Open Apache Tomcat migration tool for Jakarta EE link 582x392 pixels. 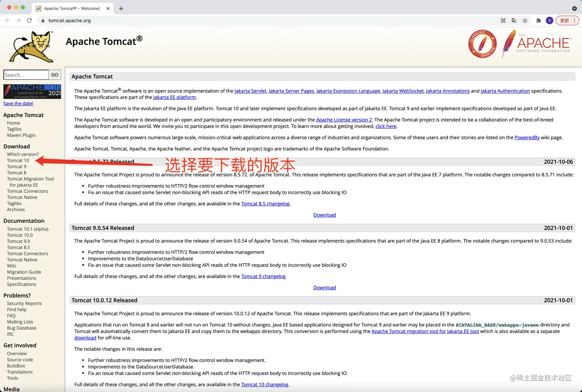click(x=425, y=332)
